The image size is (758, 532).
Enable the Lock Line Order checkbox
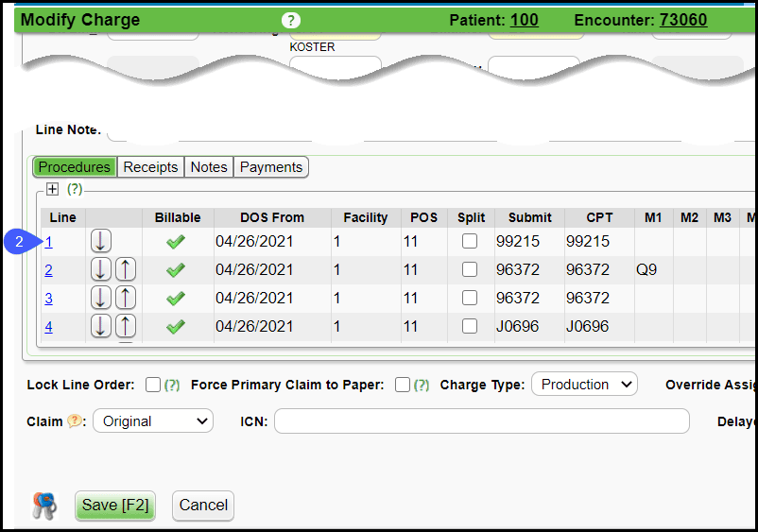(x=153, y=385)
